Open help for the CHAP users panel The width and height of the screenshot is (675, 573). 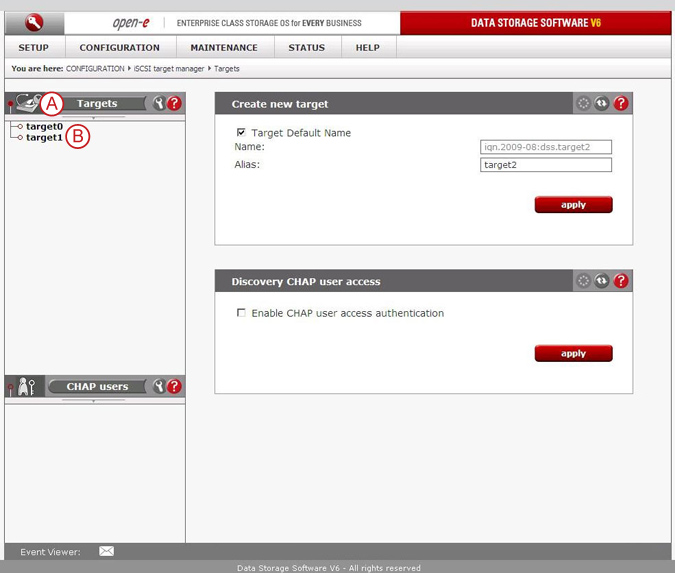click(x=174, y=386)
